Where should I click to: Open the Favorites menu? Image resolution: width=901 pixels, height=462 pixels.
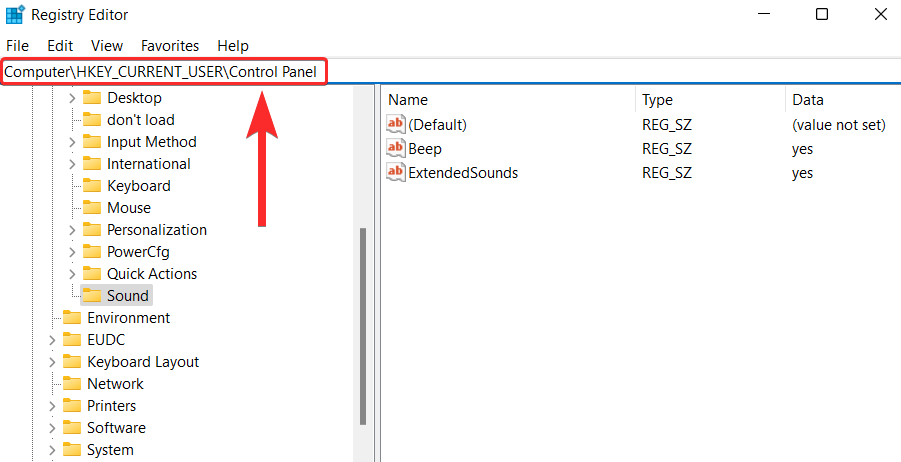pyautogui.click(x=170, y=46)
